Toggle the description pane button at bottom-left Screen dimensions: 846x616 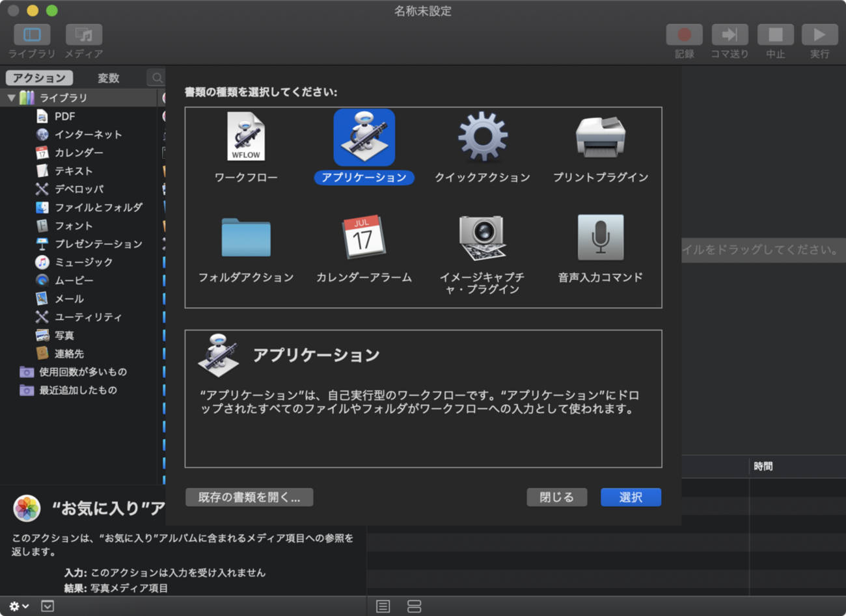pos(48,606)
